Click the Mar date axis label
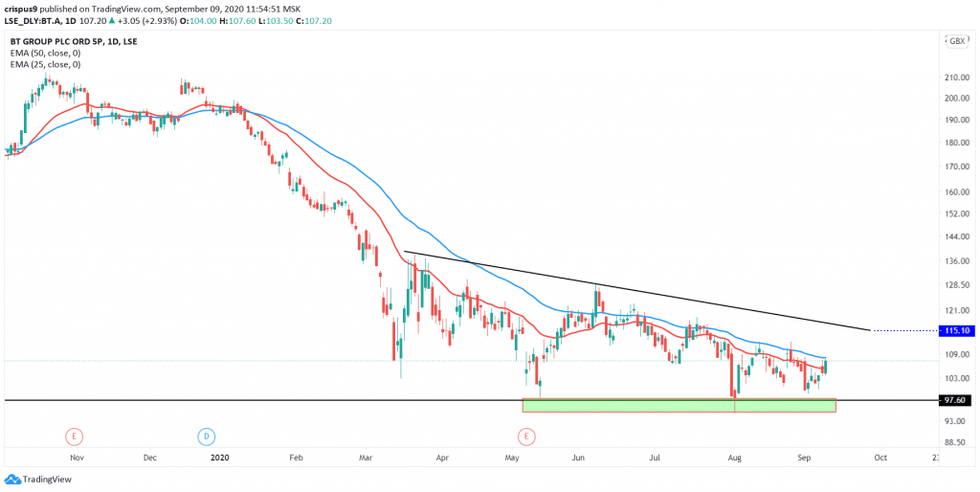The image size is (980, 492). 367,458
